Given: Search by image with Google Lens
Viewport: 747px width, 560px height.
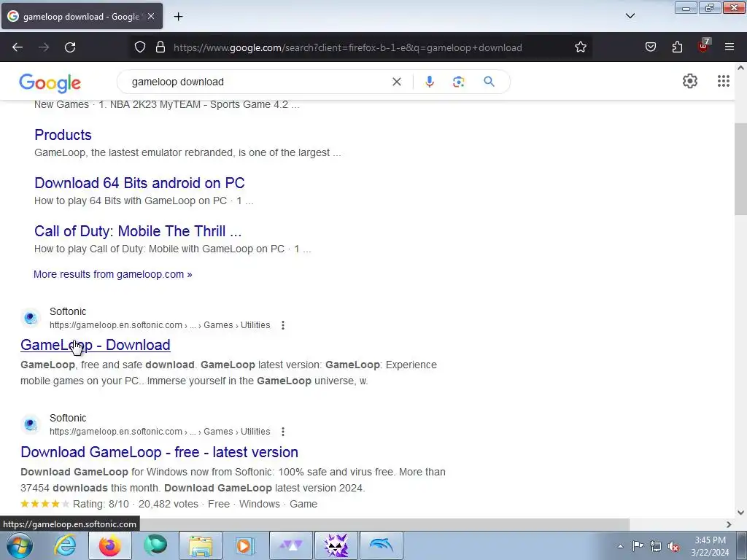Looking at the screenshot, I should tap(459, 82).
